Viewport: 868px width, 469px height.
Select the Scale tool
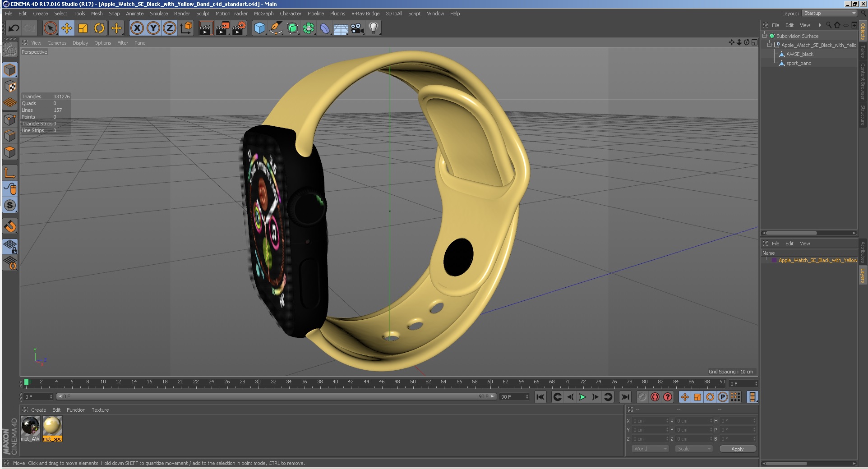83,28
